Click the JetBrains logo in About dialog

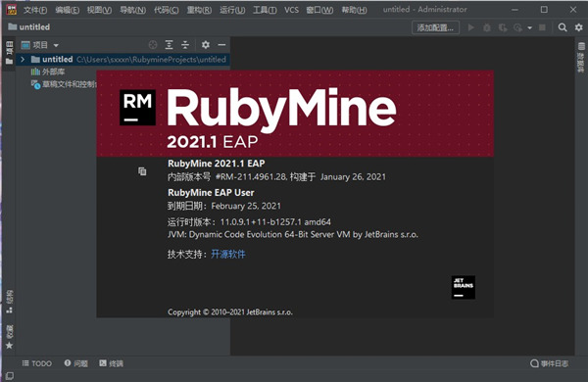coord(464,288)
